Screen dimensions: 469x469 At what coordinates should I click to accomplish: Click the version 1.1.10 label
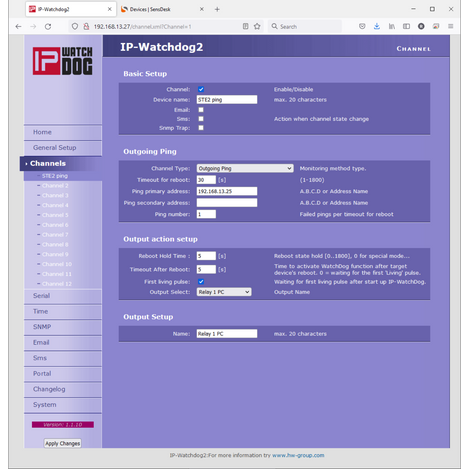(63, 425)
